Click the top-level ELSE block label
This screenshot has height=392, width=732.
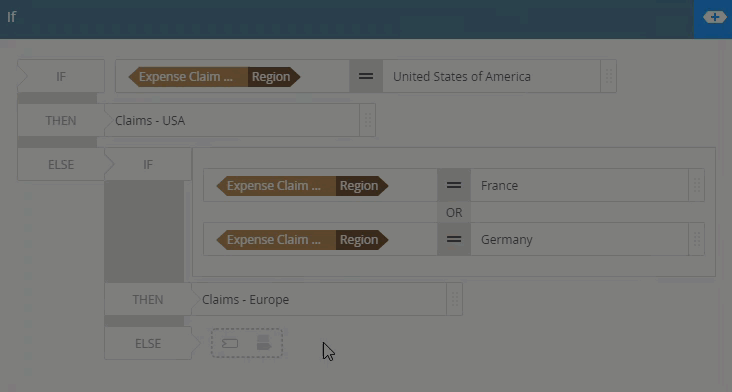(61, 164)
